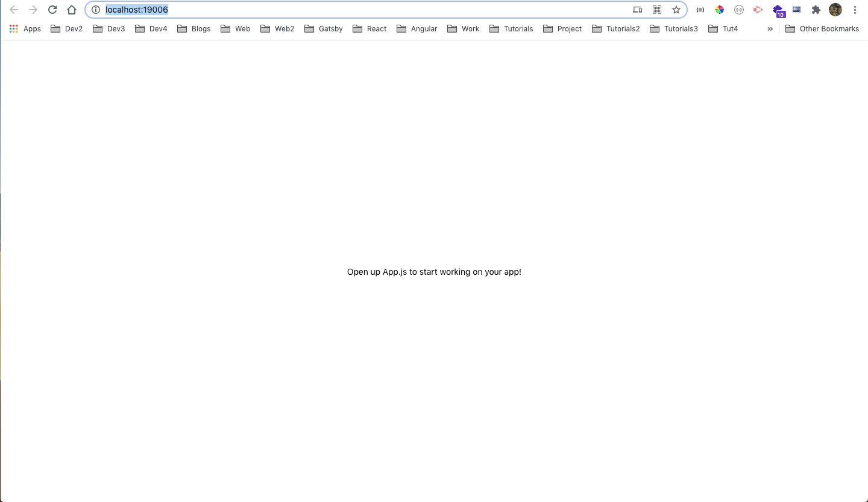Image resolution: width=868 pixels, height=502 pixels.
Task: Open the Project bookmark folder
Action: pos(562,29)
